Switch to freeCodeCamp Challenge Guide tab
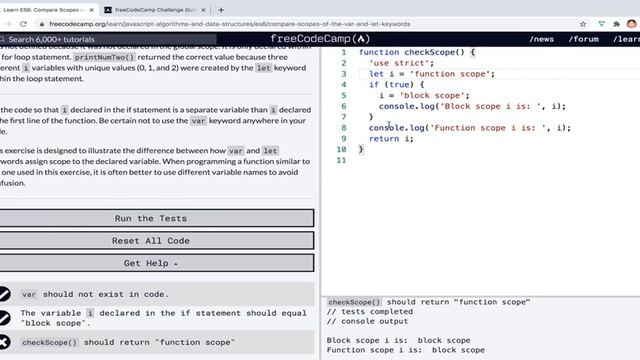The image size is (640, 360). 155,10
